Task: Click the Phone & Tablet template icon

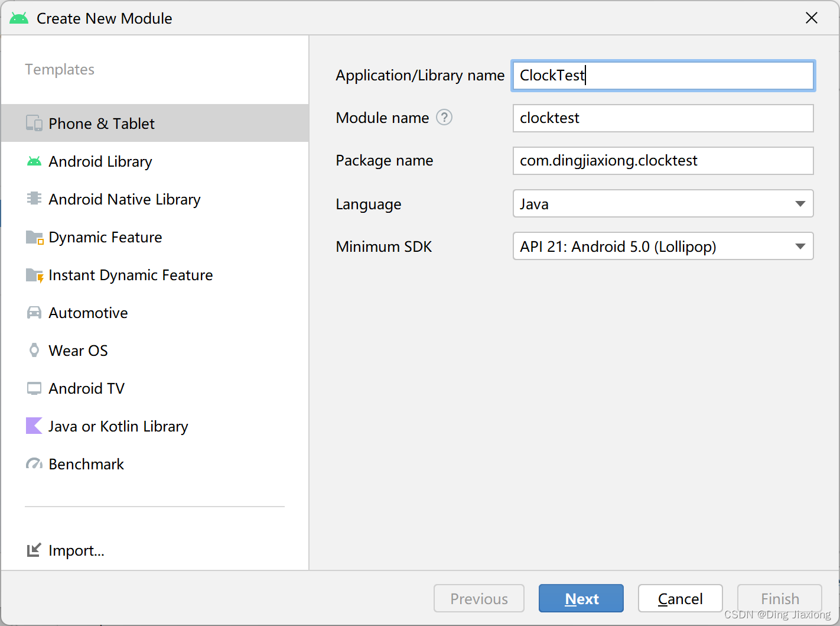Action: coord(34,124)
